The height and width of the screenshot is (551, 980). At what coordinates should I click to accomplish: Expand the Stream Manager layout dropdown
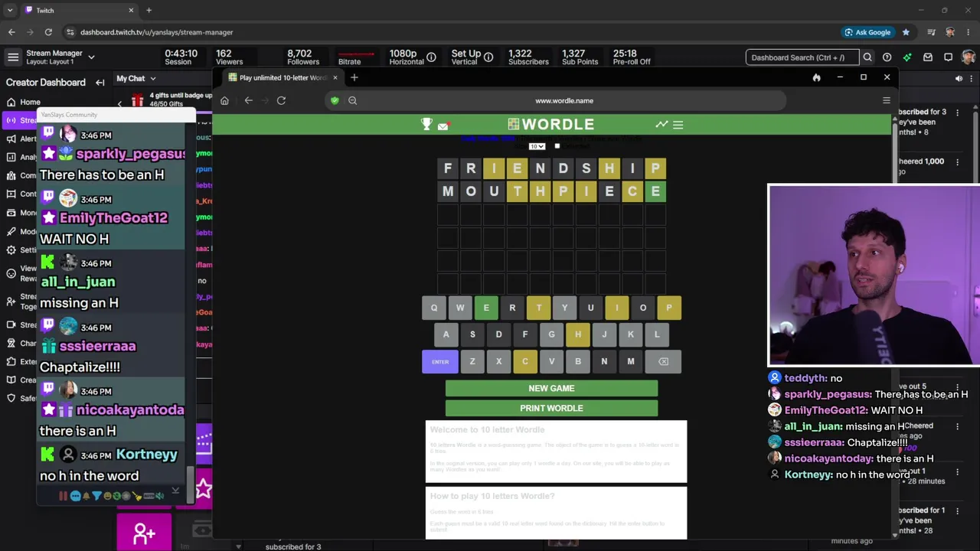(x=91, y=57)
